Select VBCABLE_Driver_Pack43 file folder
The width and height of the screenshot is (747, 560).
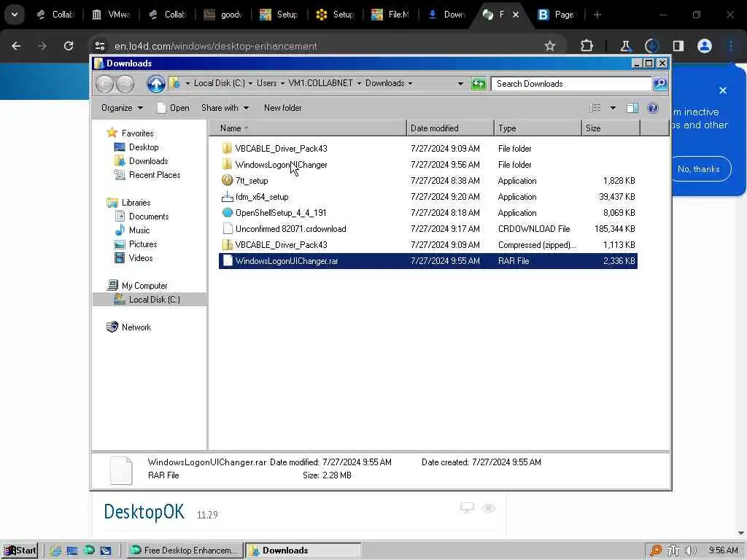[427, 149]
